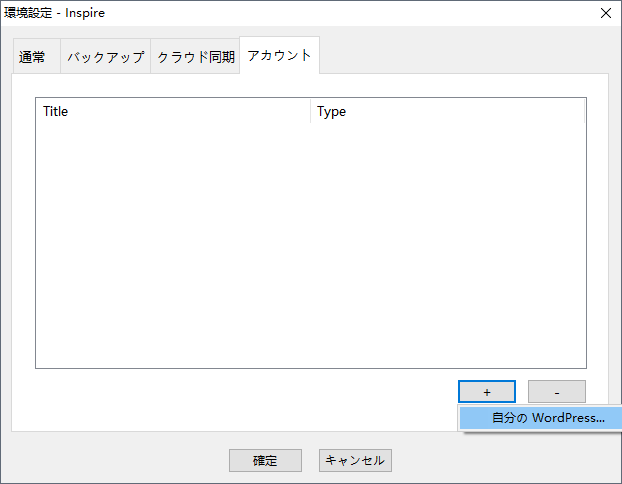Screen dimensions: 622x484
Task: Click the キャンセル button
Action: pos(355,461)
